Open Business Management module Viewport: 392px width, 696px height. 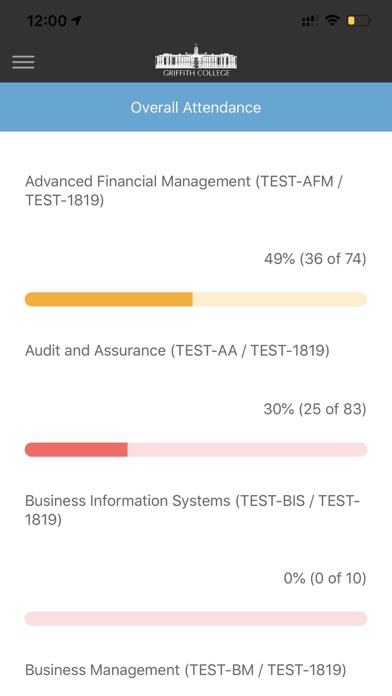pos(186,670)
